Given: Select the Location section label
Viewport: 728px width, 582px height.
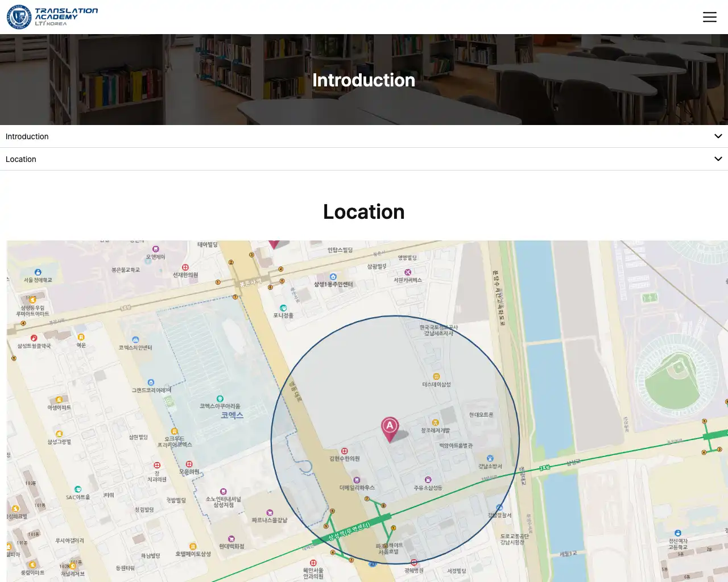Looking at the screenshot, I should [x=21, y=159].
